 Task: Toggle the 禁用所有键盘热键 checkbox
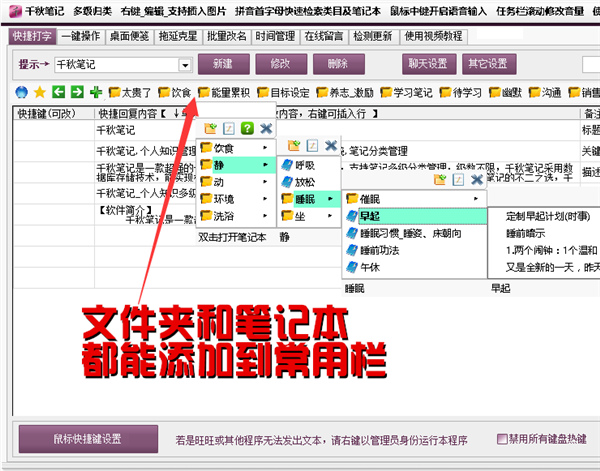pos(503,438)
